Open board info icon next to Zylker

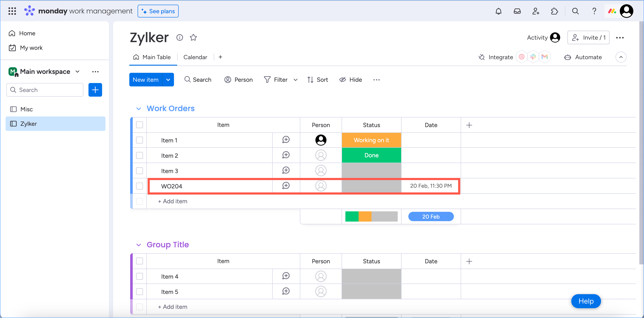click(x=180, y=37)
